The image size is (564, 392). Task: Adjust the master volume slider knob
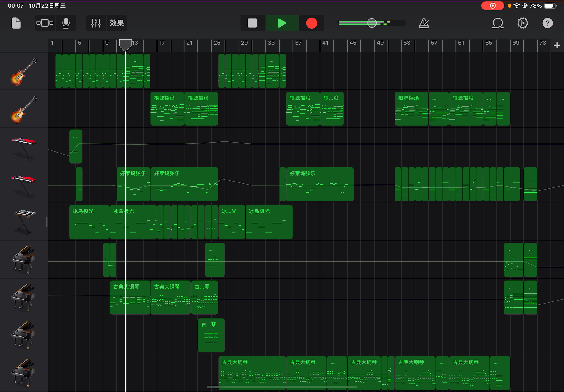tap(372, 23)
